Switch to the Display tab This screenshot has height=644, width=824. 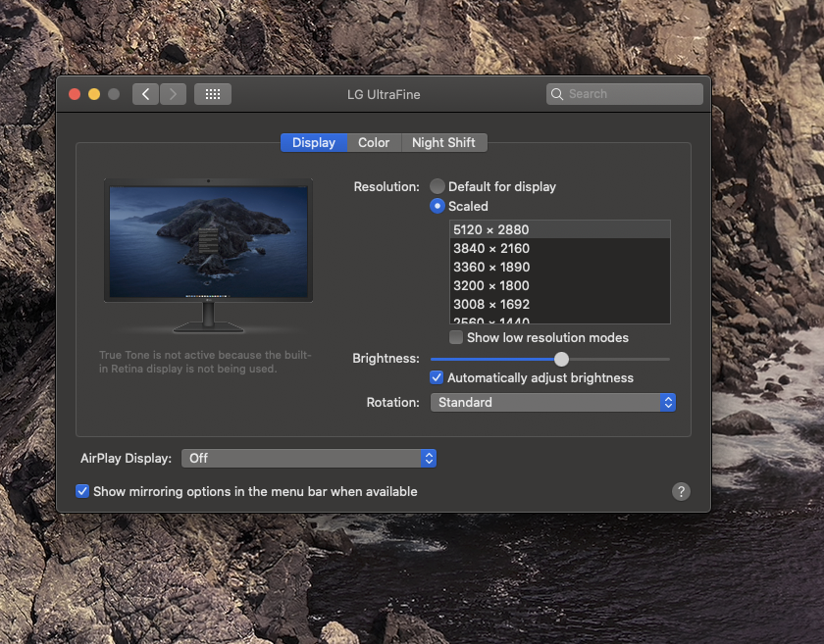(x=314, y=142)
